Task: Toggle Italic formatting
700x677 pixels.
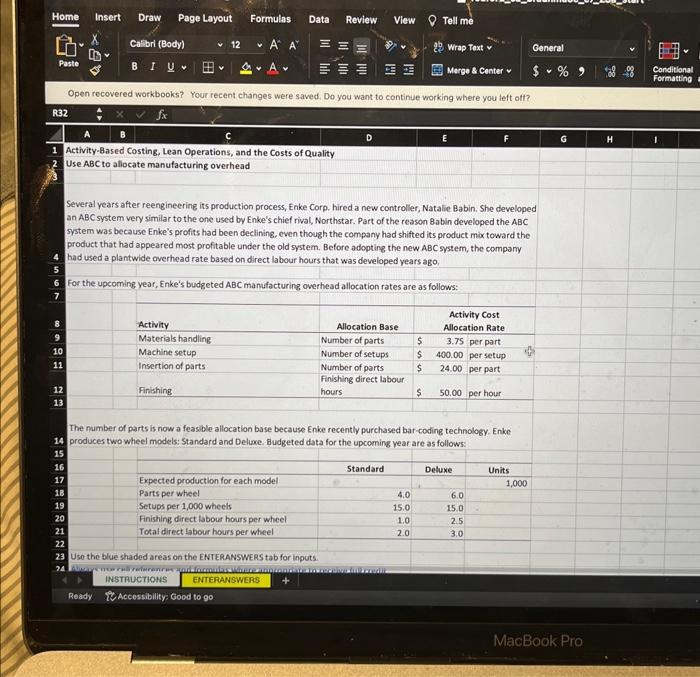Action: (x=153, y=67)
